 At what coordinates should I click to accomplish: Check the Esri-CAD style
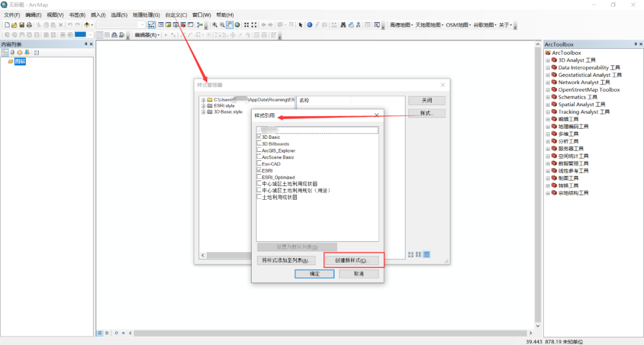(259, 163)
